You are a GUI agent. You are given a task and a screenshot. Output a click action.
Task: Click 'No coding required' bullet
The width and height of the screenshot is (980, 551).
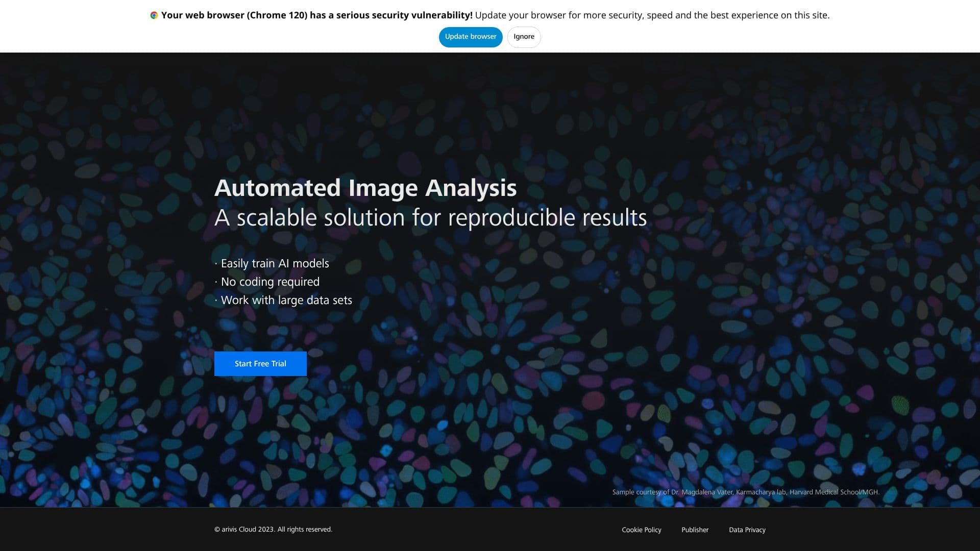267,282
